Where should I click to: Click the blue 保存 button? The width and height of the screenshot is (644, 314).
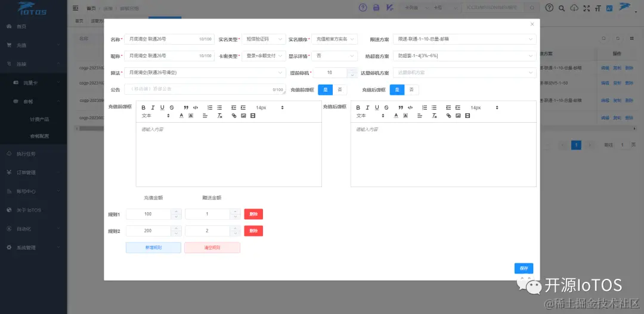[524, 268]
